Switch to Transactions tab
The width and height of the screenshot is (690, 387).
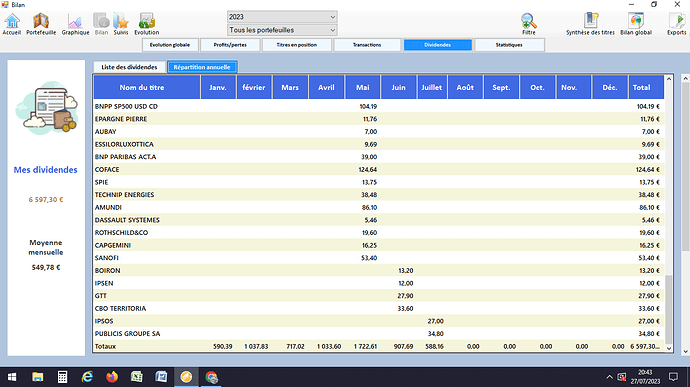(x=367, y=45)
